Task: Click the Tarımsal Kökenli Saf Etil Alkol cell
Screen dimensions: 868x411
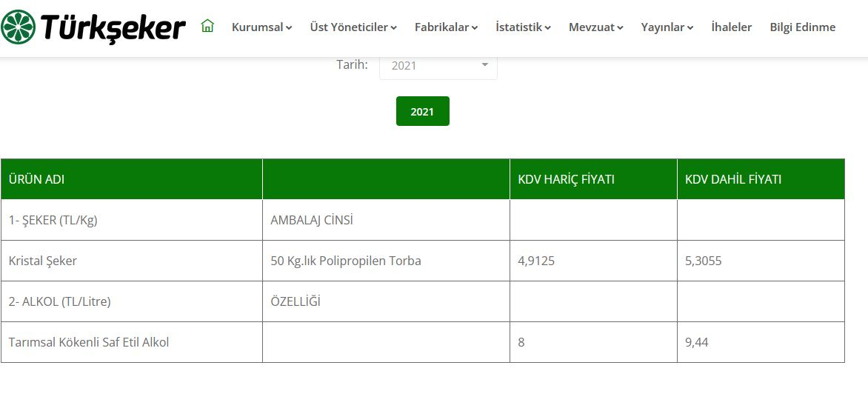Action: click(x=89, y=342)
